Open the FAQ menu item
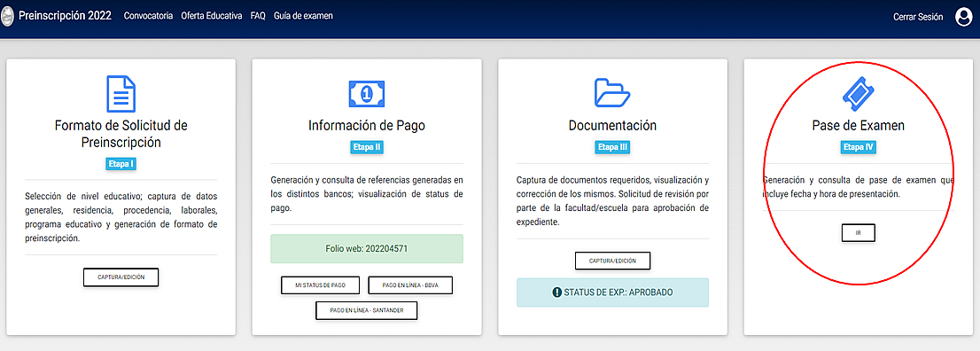This screenshot has height=351, width=980. (258, 16)
